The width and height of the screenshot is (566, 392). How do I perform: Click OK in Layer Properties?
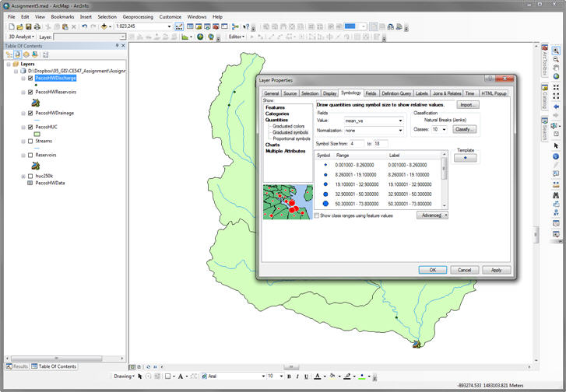tap(433, 270)
